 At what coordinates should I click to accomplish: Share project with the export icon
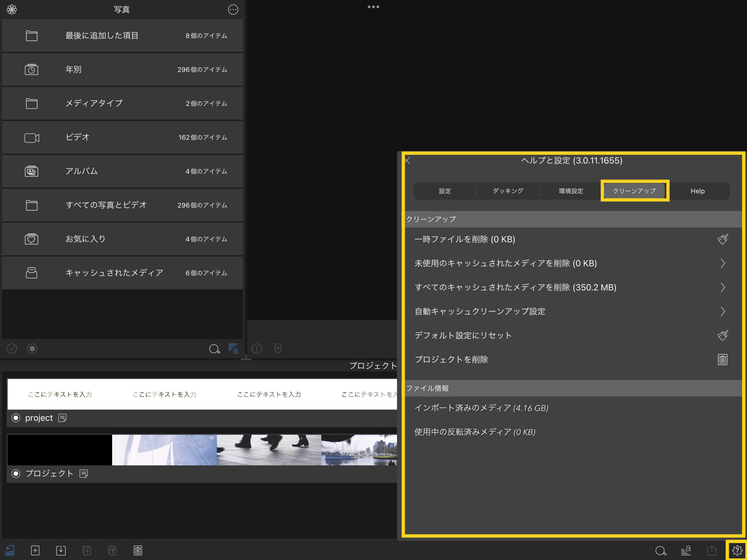point(711,551)
